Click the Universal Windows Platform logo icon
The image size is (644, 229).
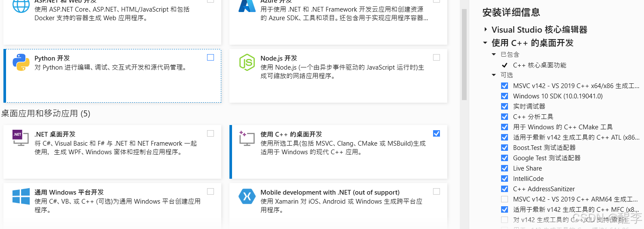click(21, 196)
